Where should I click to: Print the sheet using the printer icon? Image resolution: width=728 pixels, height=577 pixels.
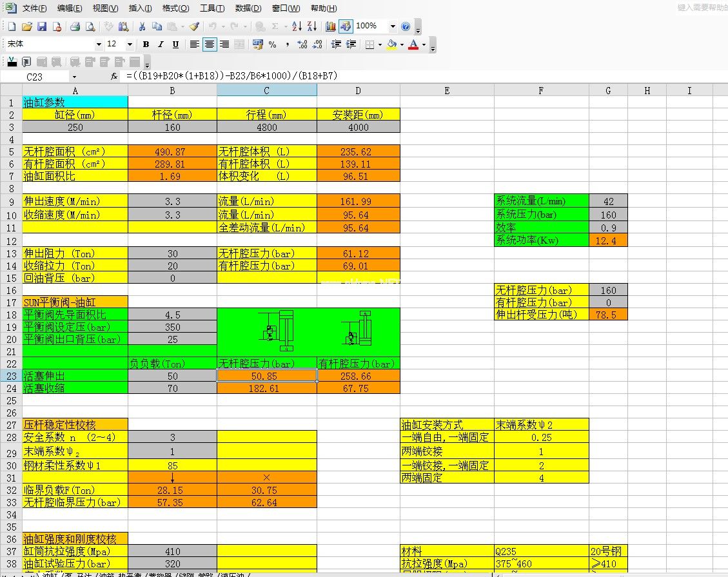[x=75, y=26]
